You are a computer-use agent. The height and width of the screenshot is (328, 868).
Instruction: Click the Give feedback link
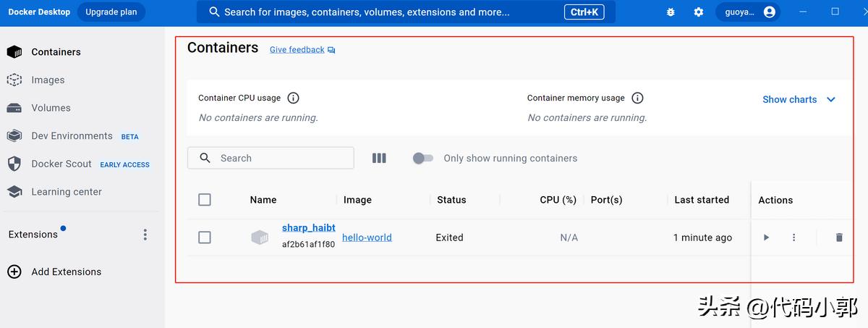(x=302, y=50)
